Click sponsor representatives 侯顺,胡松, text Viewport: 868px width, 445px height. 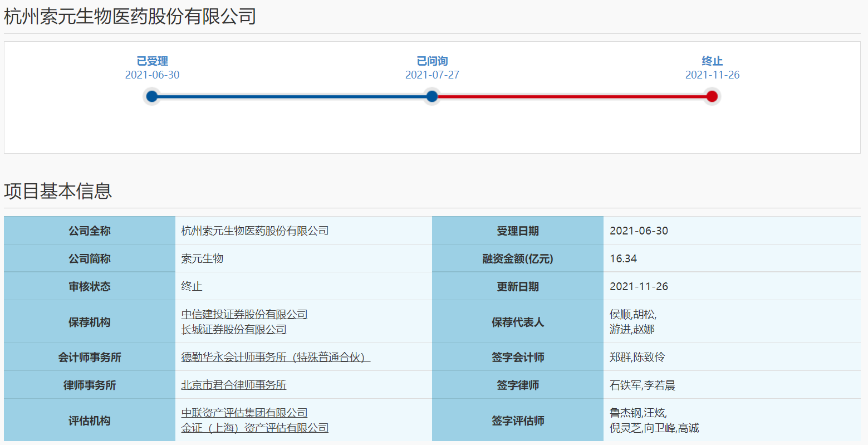click(x=633, y=314)
